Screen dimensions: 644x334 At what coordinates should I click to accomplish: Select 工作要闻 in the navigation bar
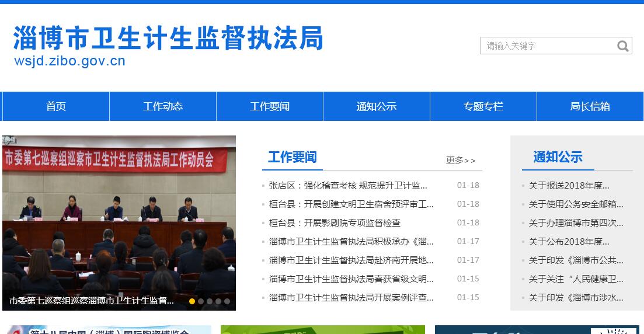pos(270,106)
